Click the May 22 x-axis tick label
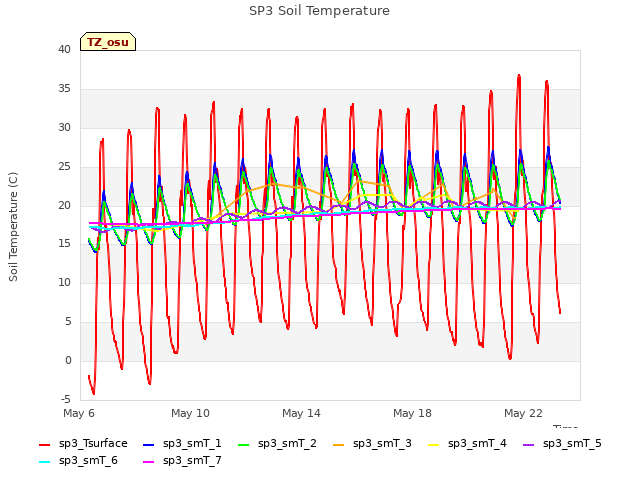This screenshot has width=640, height=480. 523,413
